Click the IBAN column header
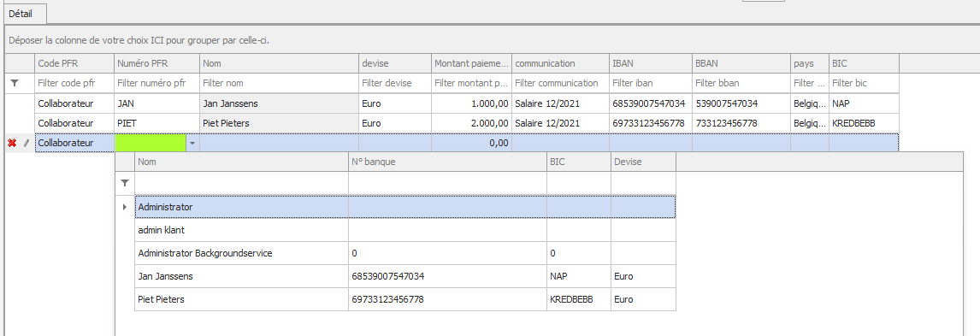980x336 pixels. [x=651, y=63]
